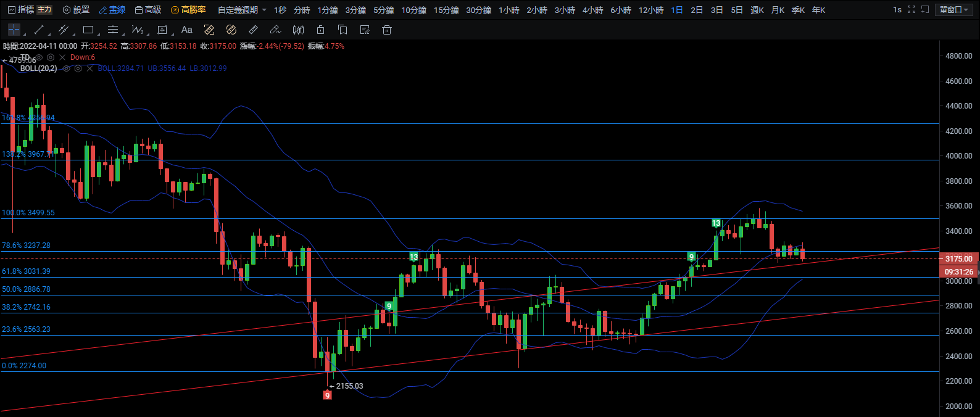The width and height of the screenshot is (980, 417).
Task: Select the trend line drawing tool
Action: (39, 30)
